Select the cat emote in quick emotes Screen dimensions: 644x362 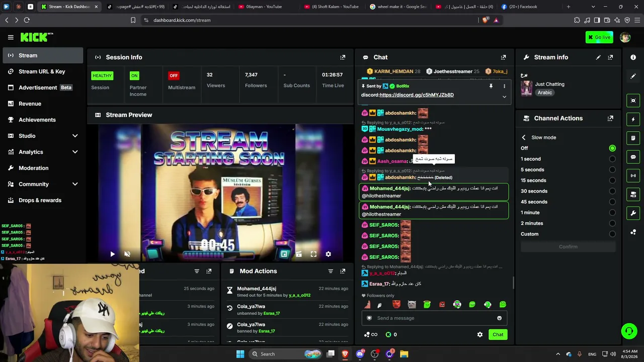tap(412, 305)
